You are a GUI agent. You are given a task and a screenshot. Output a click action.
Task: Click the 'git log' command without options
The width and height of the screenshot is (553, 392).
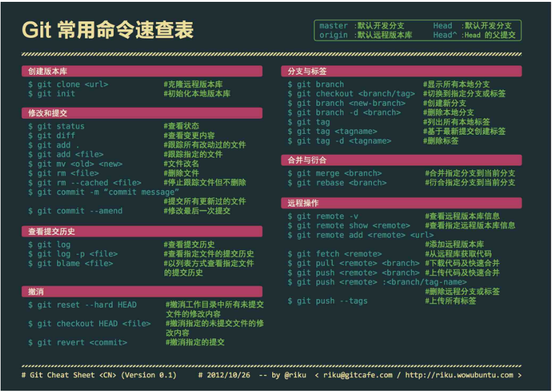click(x=50, y=245)
